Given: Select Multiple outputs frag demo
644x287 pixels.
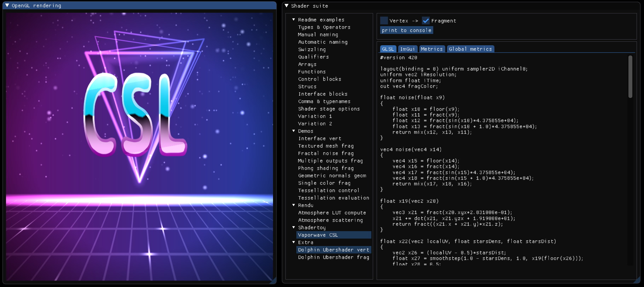Looking at the screenshot, I should click(x=330, y=161).
